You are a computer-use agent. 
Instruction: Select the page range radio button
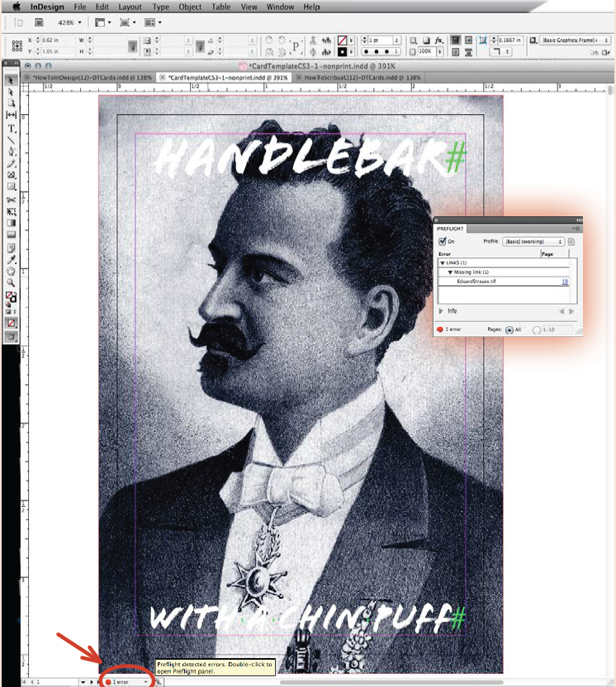click(538, 329)
